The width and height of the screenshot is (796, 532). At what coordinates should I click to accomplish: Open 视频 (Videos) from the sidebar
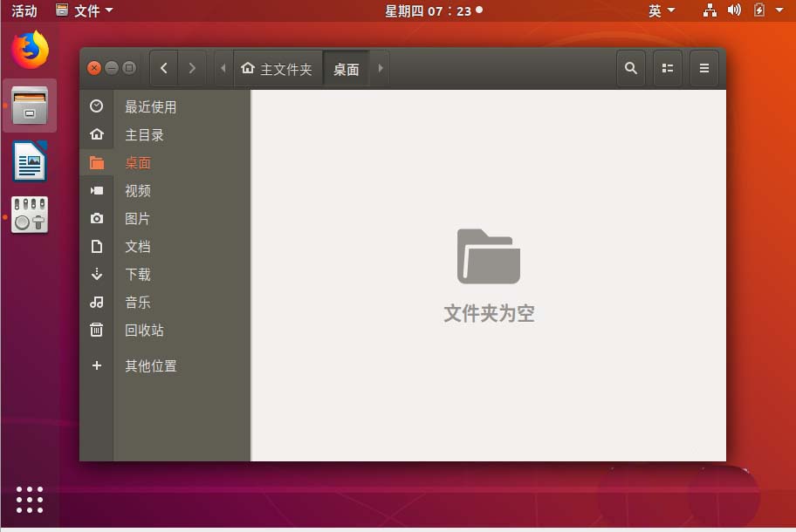click(137, 190)
